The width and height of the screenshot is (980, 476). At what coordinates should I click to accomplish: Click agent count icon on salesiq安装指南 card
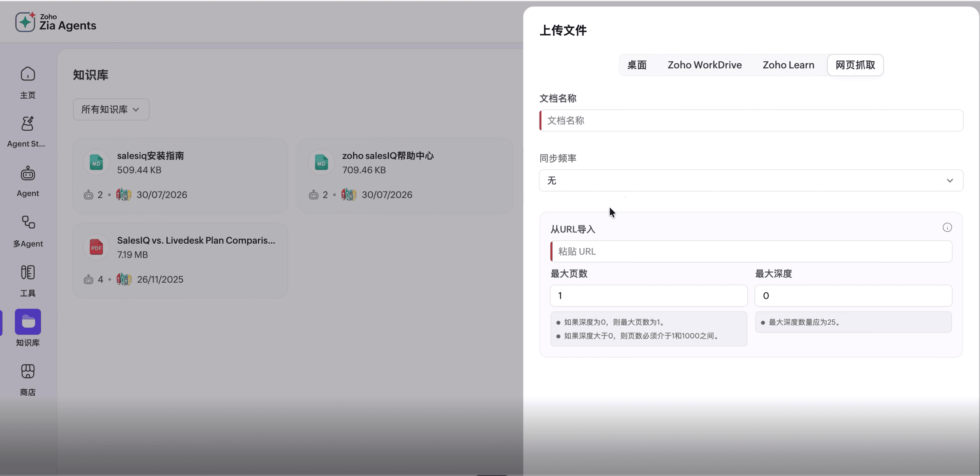pyautogui.click(x=88, y=194)
